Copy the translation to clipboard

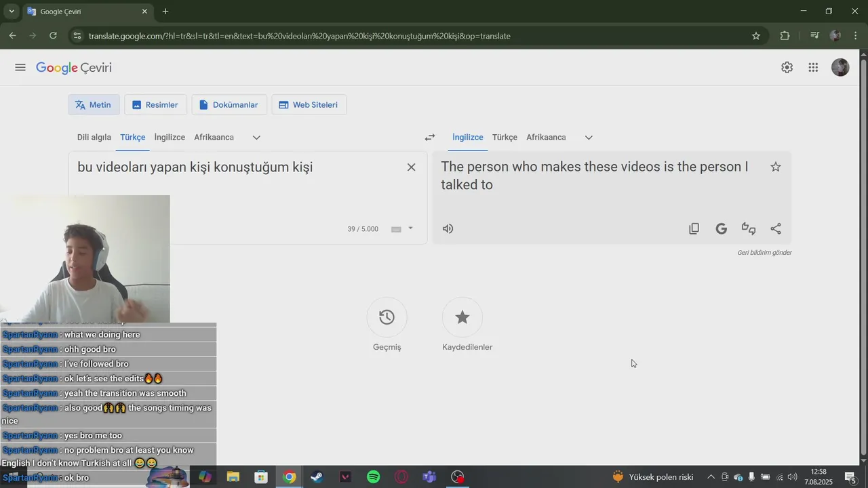click(x=694, y=228)
